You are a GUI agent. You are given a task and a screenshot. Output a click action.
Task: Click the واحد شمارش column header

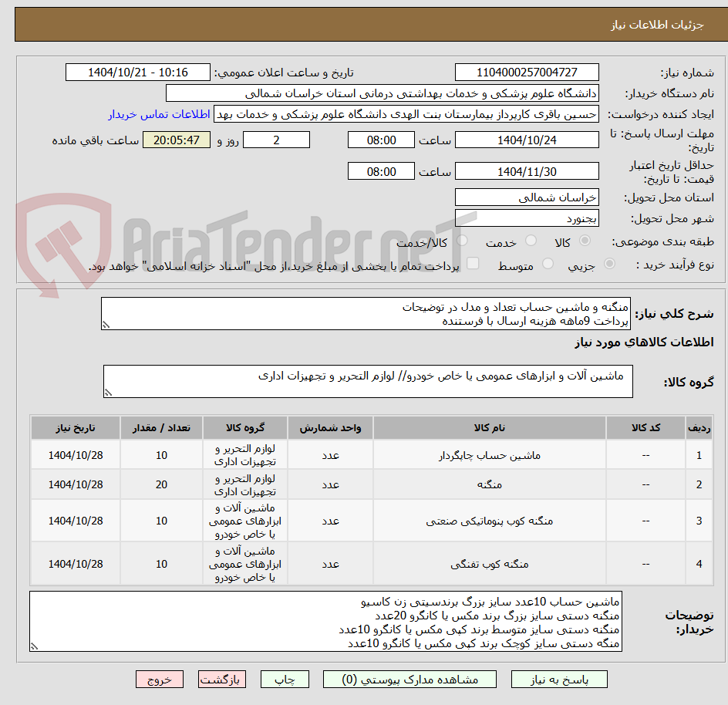(x=331, y=428)
